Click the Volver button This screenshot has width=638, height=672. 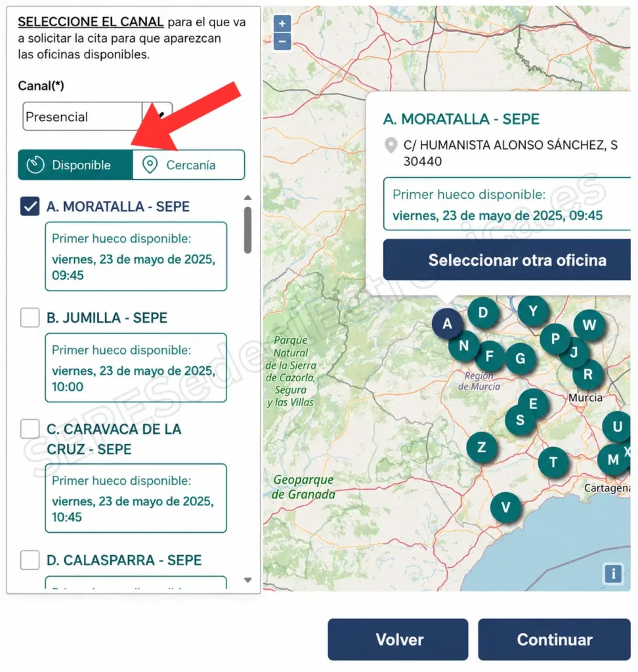[398, 639]
